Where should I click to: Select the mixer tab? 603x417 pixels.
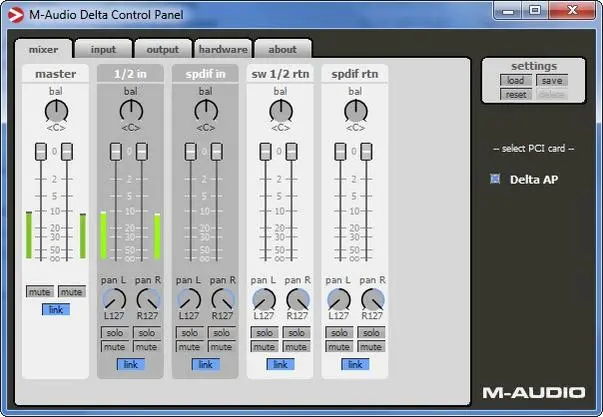(43, 49)
